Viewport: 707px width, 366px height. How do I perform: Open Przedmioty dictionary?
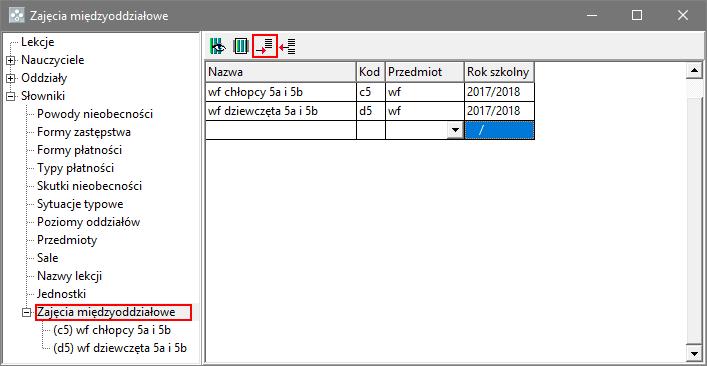click(67, 240)
